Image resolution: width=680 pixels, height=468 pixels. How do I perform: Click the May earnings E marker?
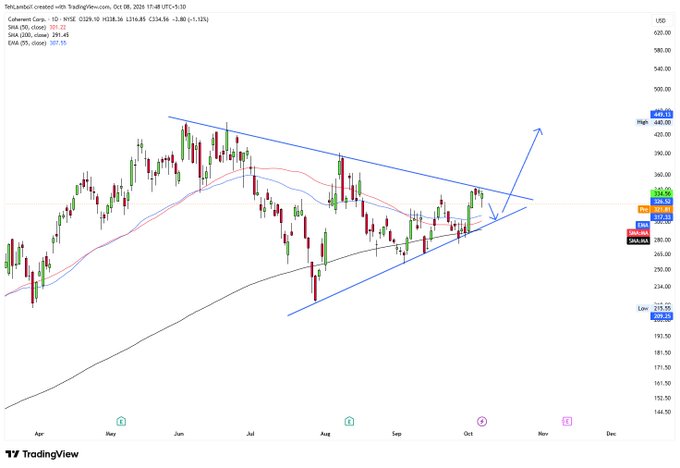click(x=121, y=421)
